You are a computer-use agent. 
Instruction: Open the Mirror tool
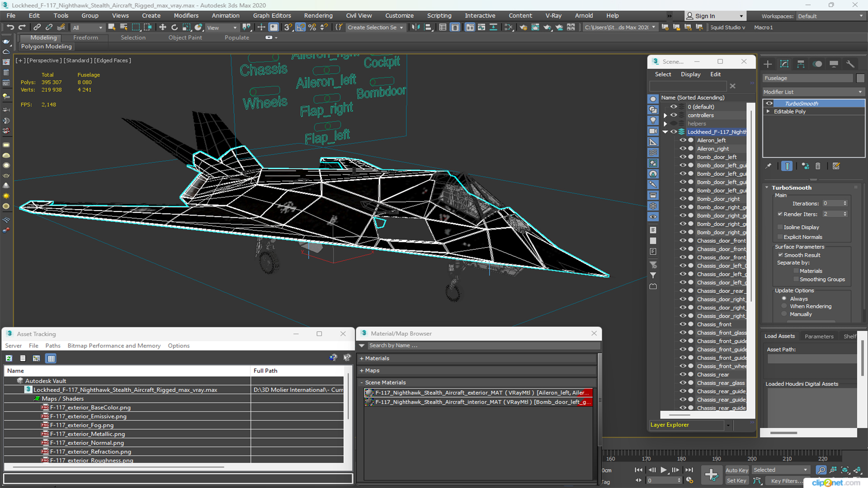point(415,28)
